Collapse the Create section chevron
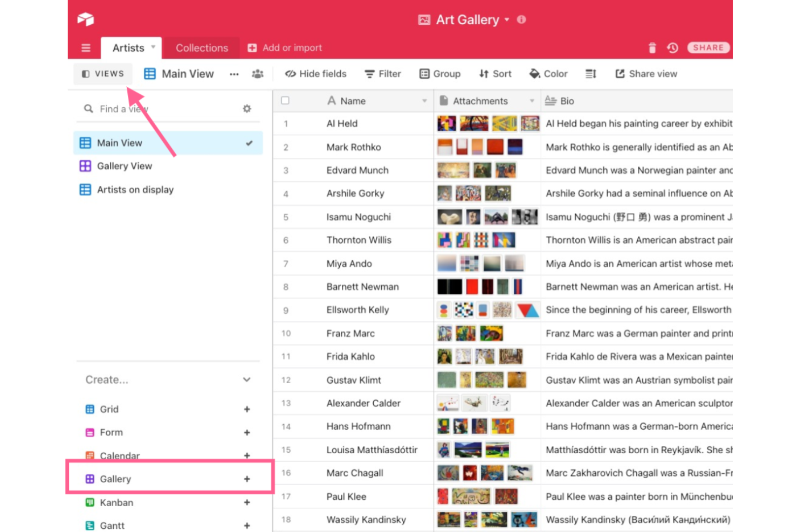 pyautogui.click(x=247, y=379)
